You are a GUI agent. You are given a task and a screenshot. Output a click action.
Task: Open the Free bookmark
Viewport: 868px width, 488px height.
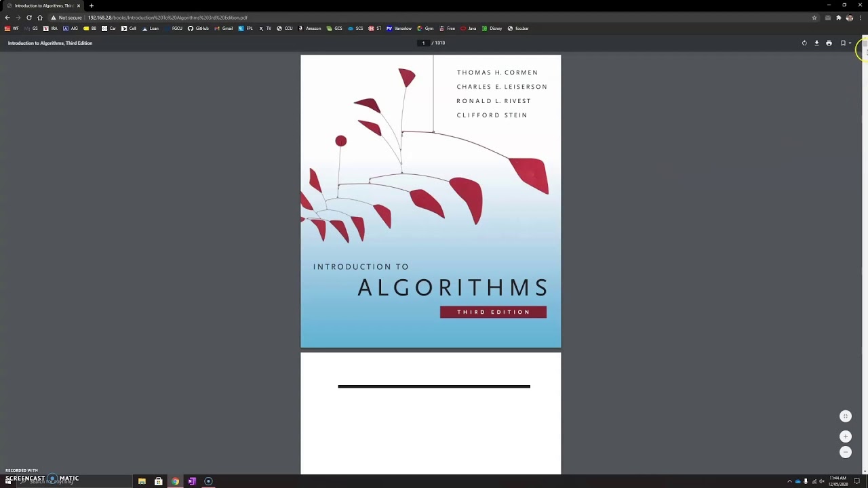click(x=447, y=28)
